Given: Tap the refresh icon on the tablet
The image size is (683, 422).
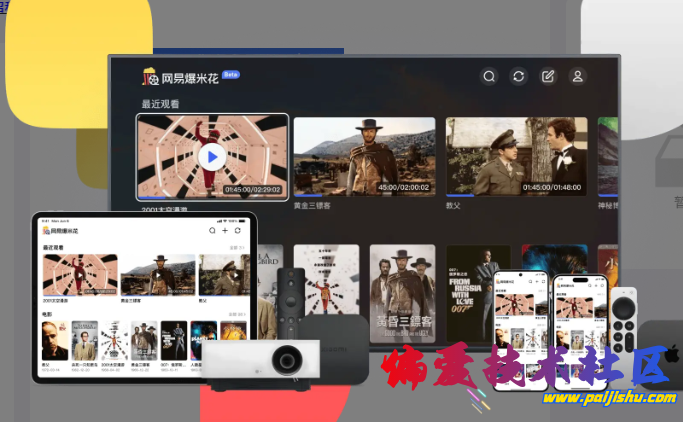Looking at the screenshot, I should click(238, 231).
